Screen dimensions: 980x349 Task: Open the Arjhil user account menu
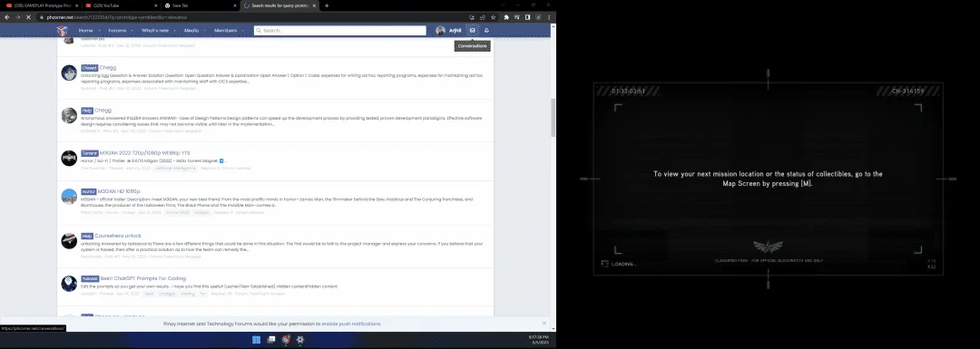pos(448,30)
